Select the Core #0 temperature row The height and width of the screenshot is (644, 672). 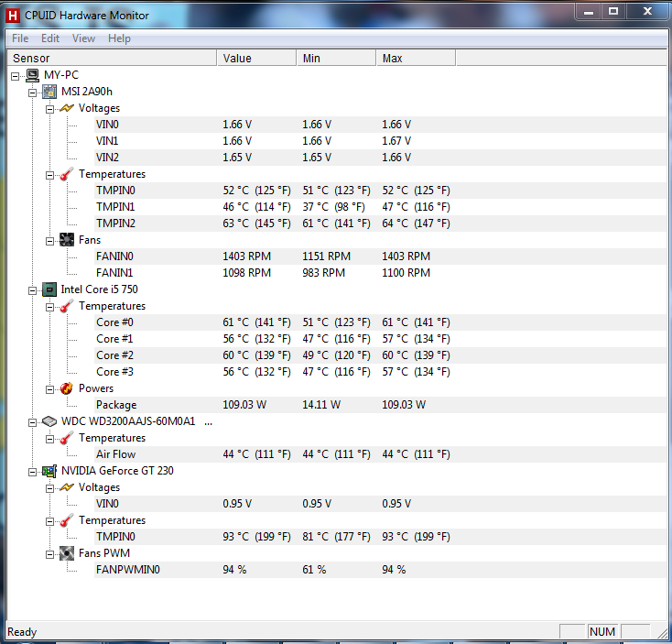(x=380, y=322)
